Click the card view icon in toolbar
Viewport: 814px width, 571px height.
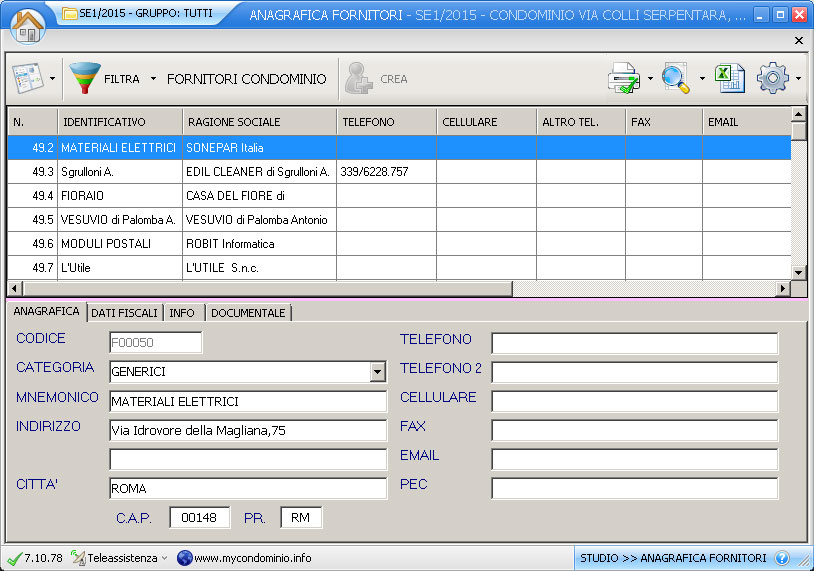(x=27, y=78)
